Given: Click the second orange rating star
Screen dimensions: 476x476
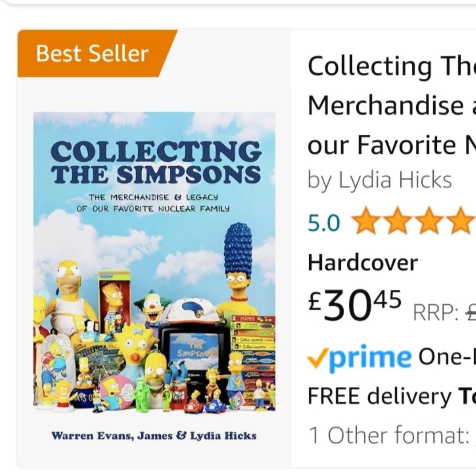Looking at the screenshot, I should pyautogui.click(x=399, y=222).
